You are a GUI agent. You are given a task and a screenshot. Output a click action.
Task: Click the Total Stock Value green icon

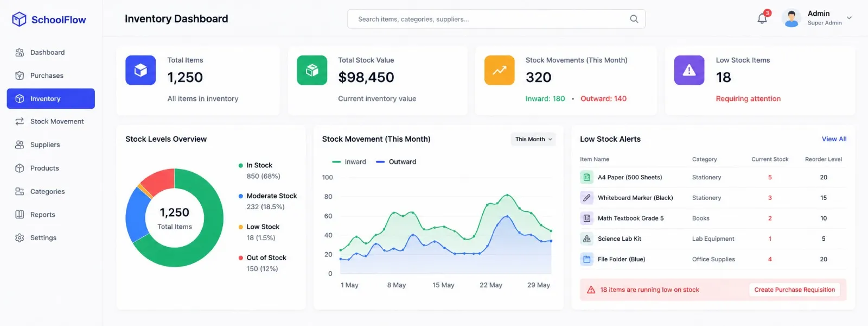(x=312, y=70)
